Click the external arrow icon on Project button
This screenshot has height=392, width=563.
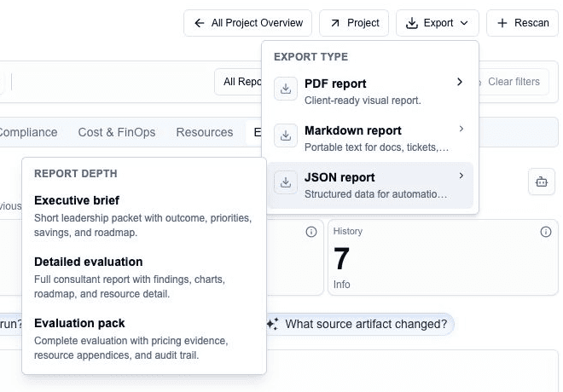[335, 23]
